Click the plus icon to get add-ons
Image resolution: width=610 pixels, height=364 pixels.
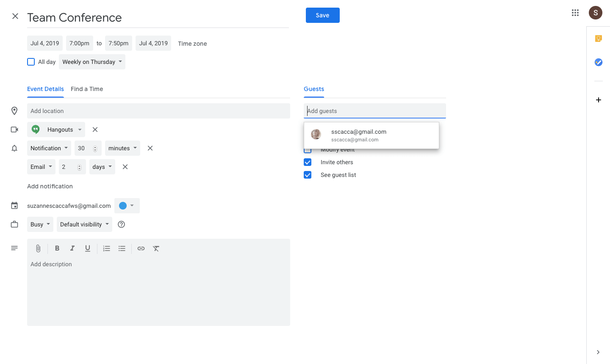coord(599,100)
